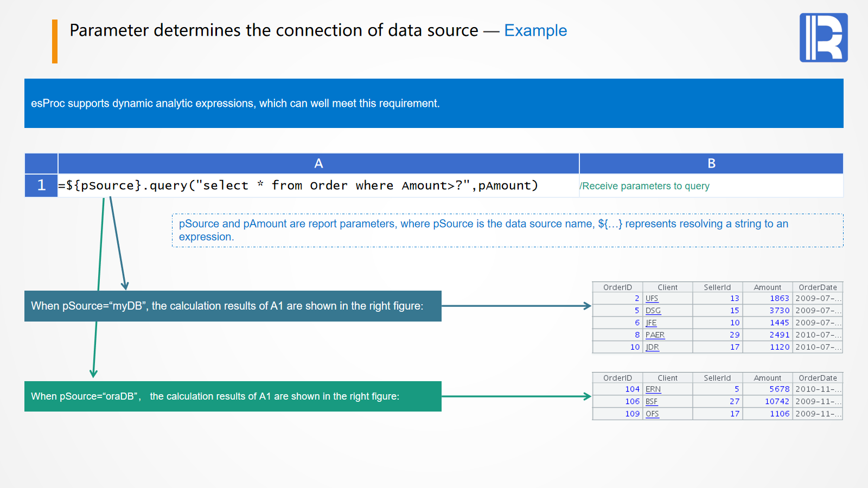This screenshot has height=488, width=868.
Task: Select row number 1 header cell
Action: point(41,185)
